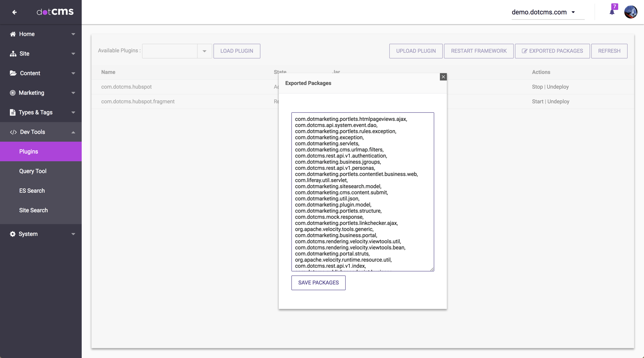Click the Site sitemap icon
This screenshot has height=358, width=644.
click(x=13, y=53)
